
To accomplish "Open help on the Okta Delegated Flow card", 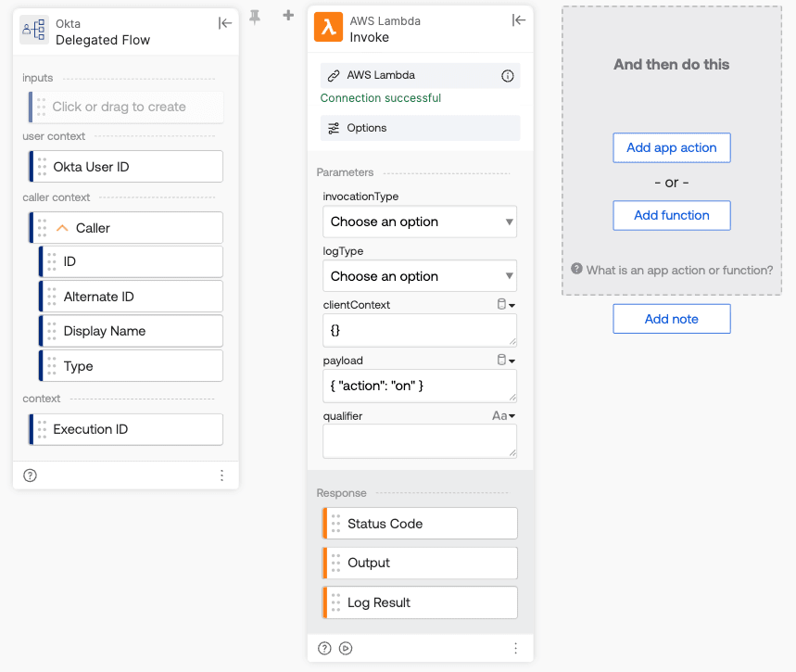I will coord(30,475).
